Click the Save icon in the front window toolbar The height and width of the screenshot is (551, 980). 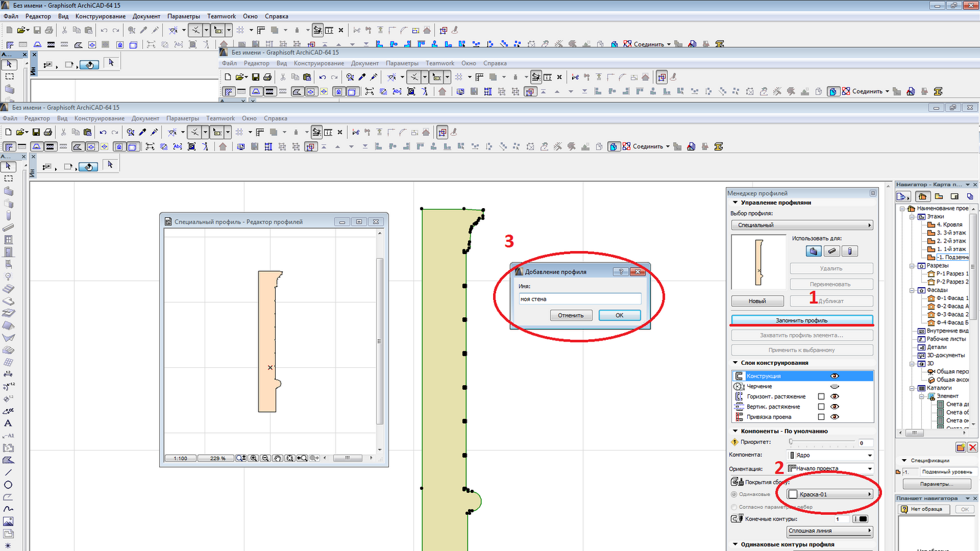(x=36, y=132)
